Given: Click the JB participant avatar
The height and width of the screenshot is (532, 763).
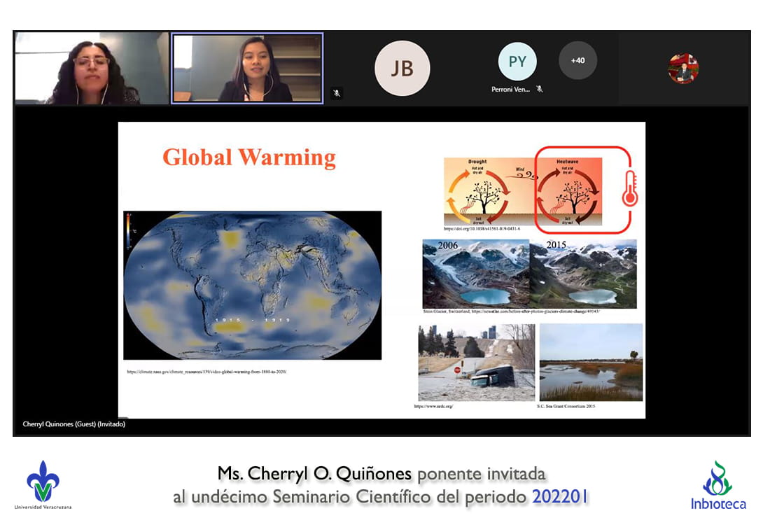Looking at the screenshot, I should click(402, 68).
